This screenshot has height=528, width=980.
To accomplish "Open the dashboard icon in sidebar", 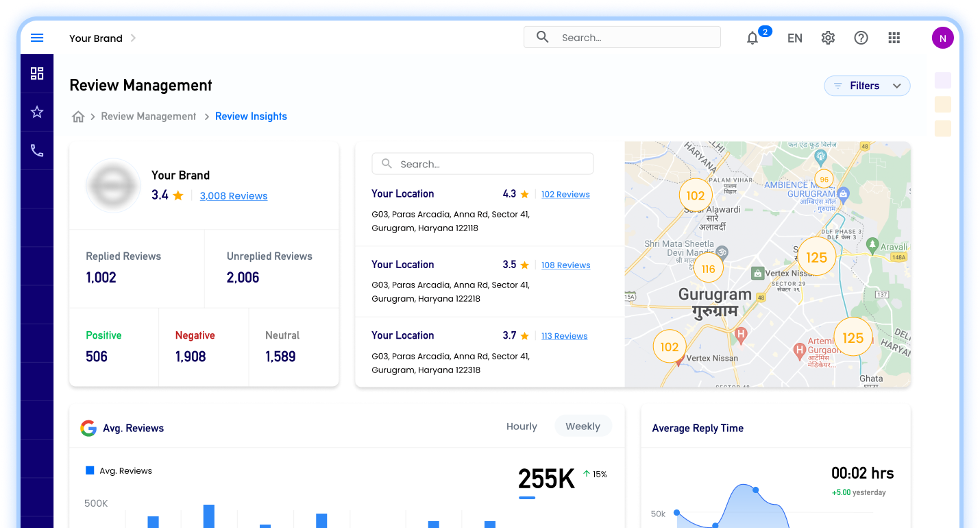I will 37,73.
